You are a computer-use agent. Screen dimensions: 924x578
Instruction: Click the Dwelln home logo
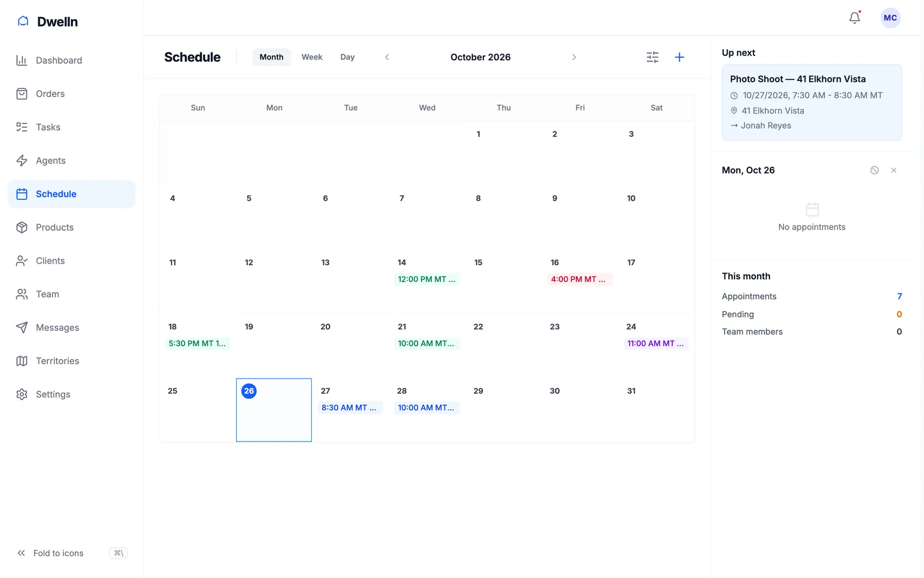[x=48, y=22]
